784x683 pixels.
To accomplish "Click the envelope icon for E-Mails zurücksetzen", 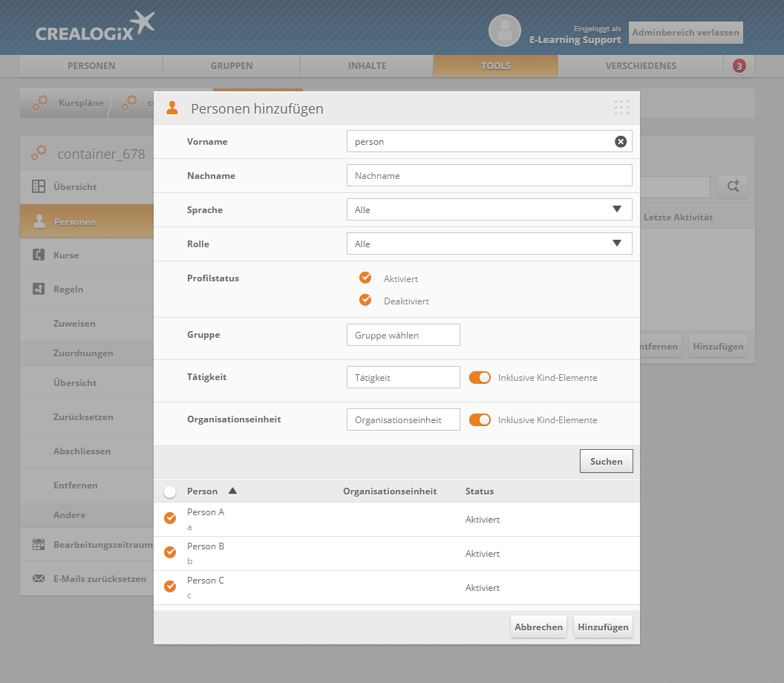I will tap(39, 578).
